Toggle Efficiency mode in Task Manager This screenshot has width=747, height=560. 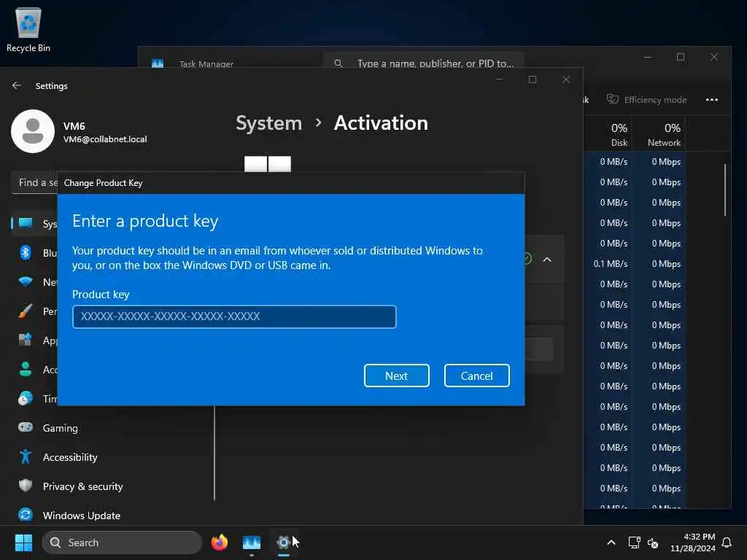[646, 99]
